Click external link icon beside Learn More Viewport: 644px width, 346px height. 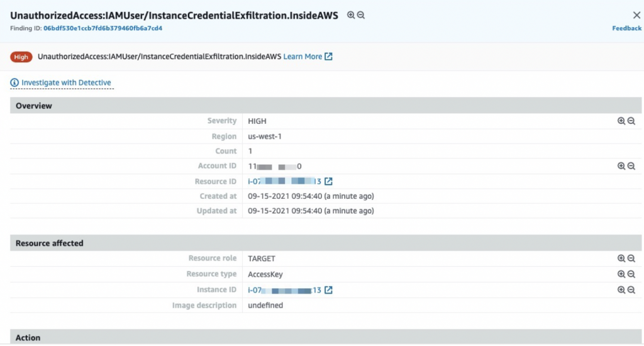328,56
